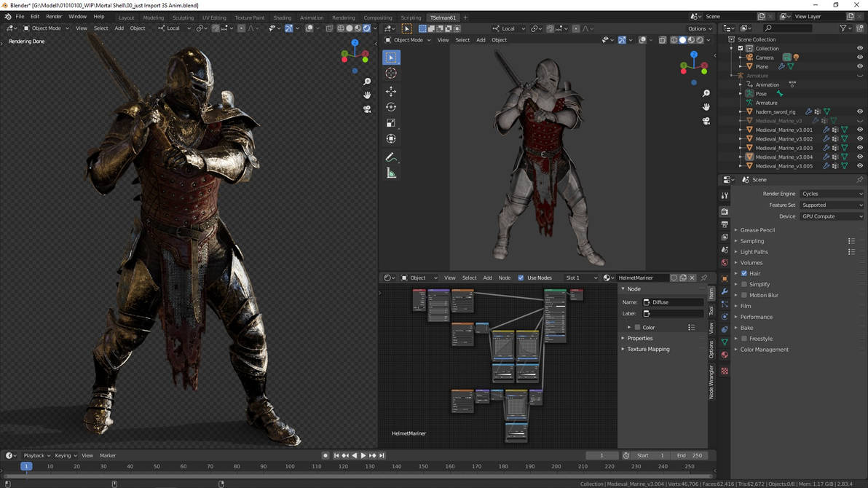
Task: Enable the Simplify checkbox
Action: pyautogui.click(x=744, y=284)
